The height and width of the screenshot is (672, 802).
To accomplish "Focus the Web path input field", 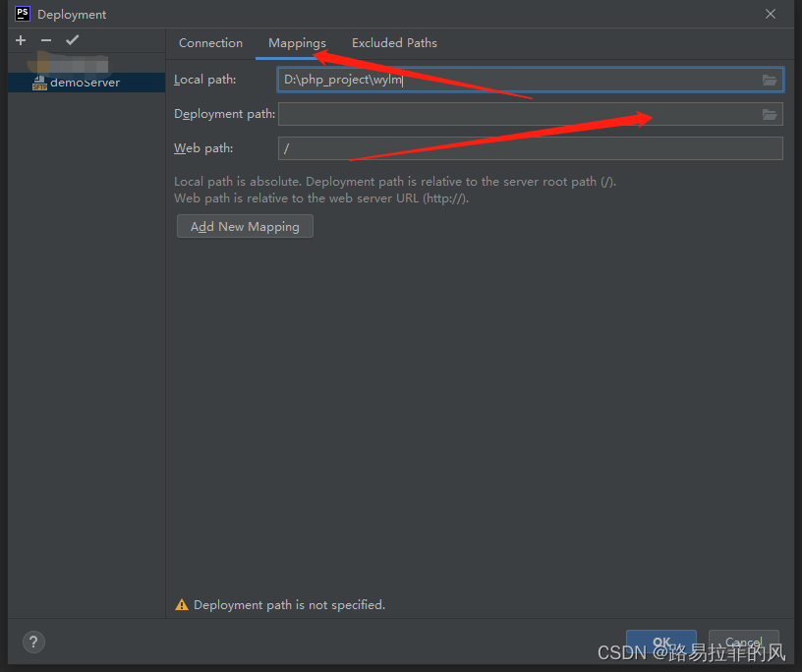I will coord(531,148).
